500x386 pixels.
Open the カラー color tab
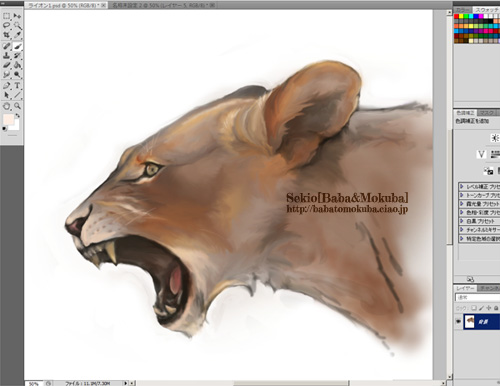point(463,10)
